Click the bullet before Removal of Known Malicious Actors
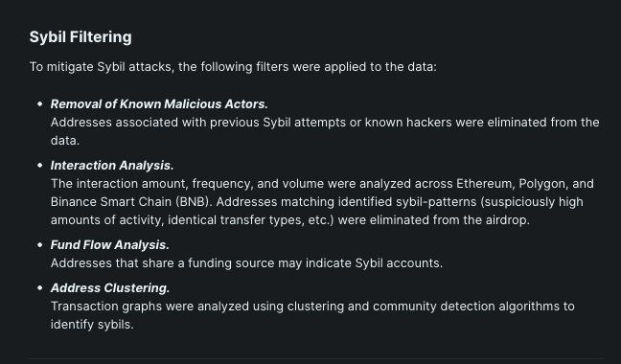The height and width of the screenshot is (364, 621). [x=39, y=104]
